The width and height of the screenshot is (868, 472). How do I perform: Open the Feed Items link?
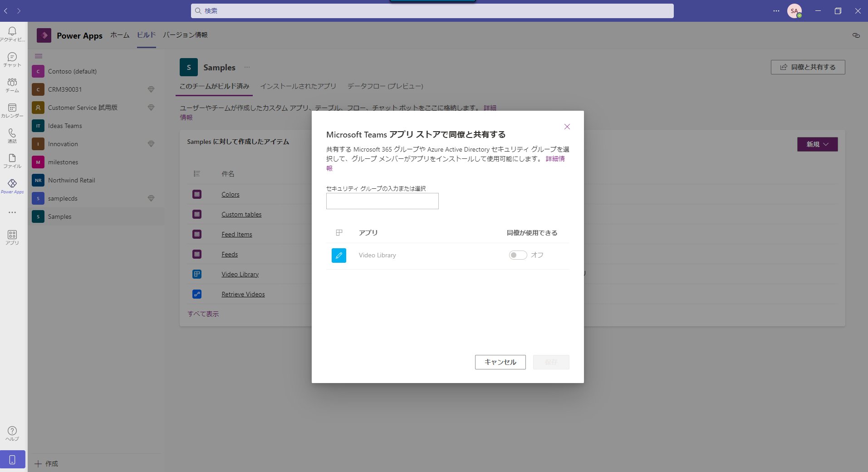click(x=237, y=234)
